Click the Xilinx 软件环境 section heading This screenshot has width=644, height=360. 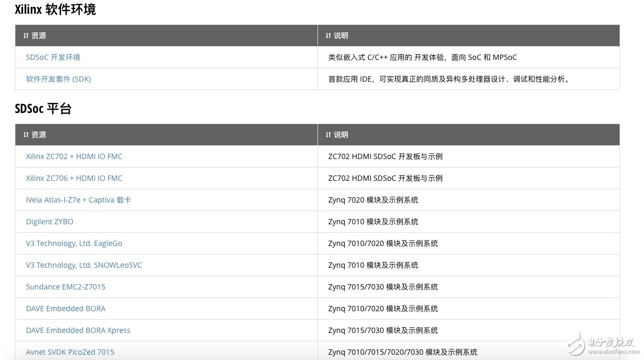pos(55,10)
